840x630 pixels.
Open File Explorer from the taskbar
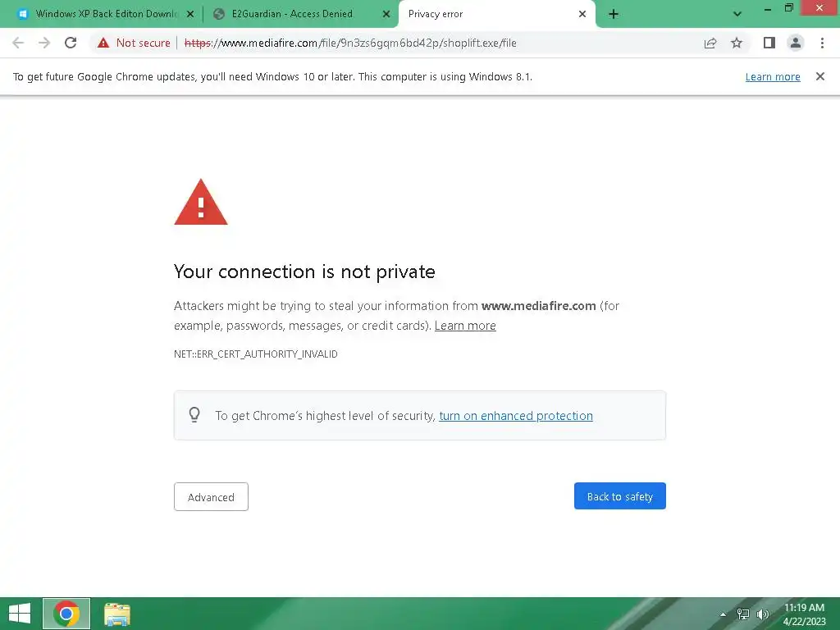coord(117,614)
